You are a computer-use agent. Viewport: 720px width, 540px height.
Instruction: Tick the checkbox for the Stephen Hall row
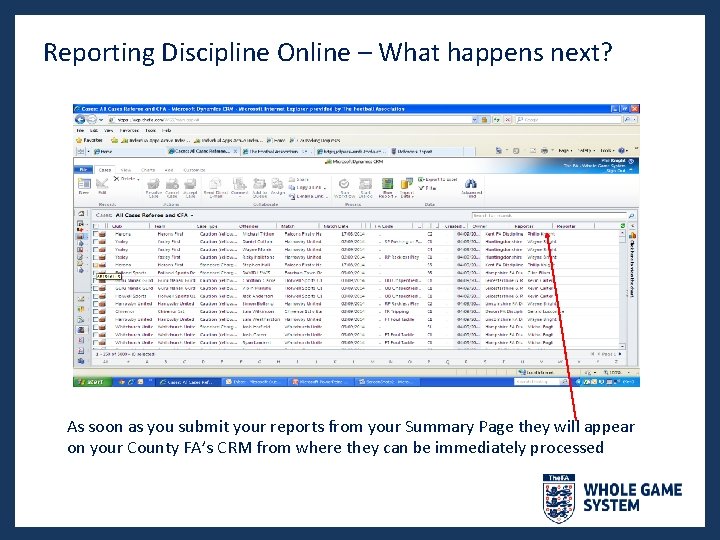[x=96, y=265]
